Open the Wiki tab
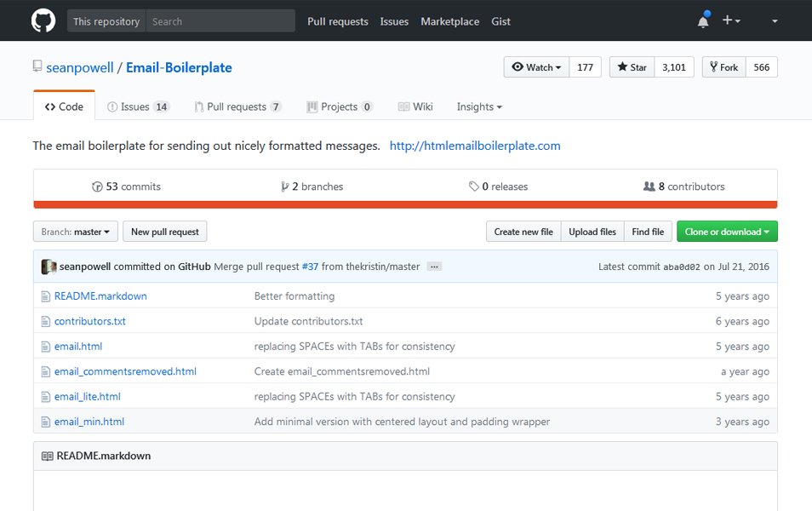This screenshot has height=511, width=812. [x=415, y=106]
